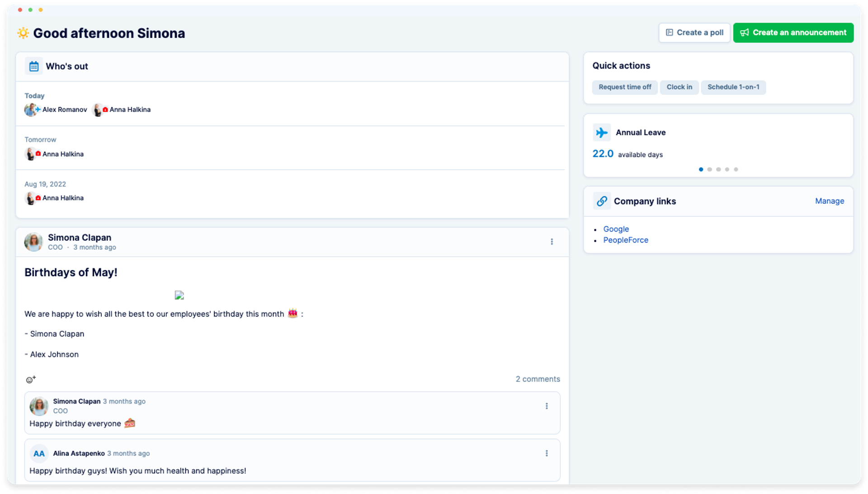Click the Quick actions heading
Screen dimensions: 868x494
pos(621,66)
